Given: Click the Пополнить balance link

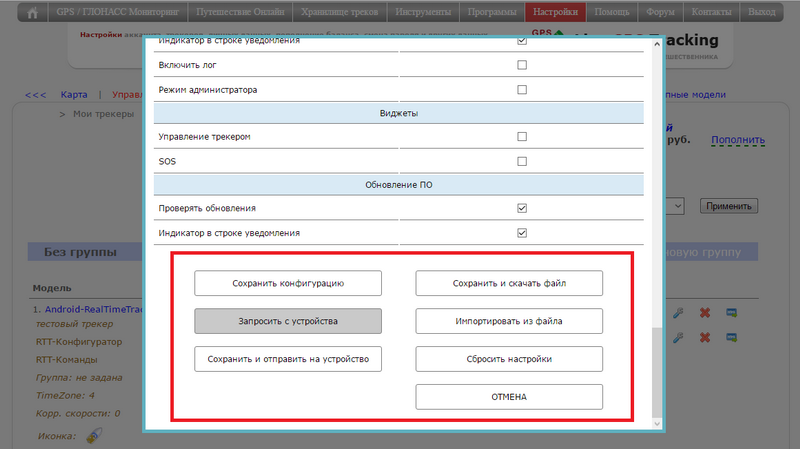Looking at the screenshot, I should [738, 141].
